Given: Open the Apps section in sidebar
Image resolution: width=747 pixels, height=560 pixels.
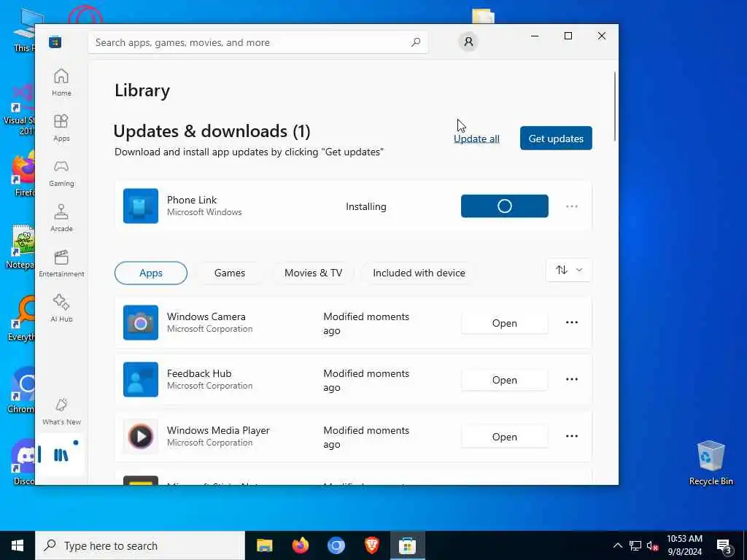Looking at the screenshot, I should [x=61, y=128].
